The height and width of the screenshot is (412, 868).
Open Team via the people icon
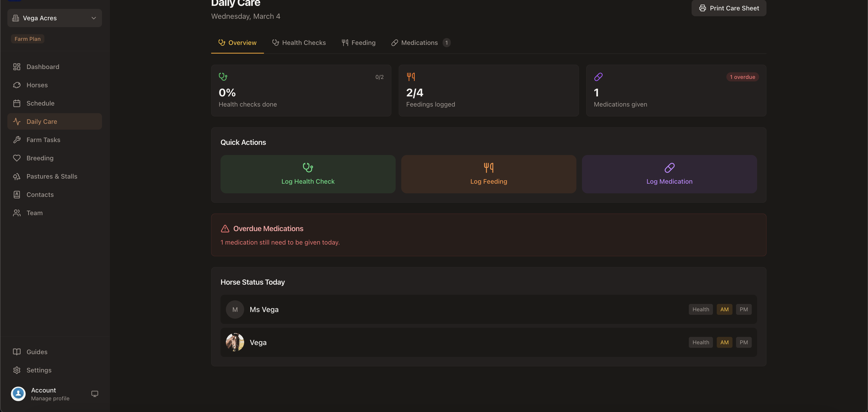point(17,213)
